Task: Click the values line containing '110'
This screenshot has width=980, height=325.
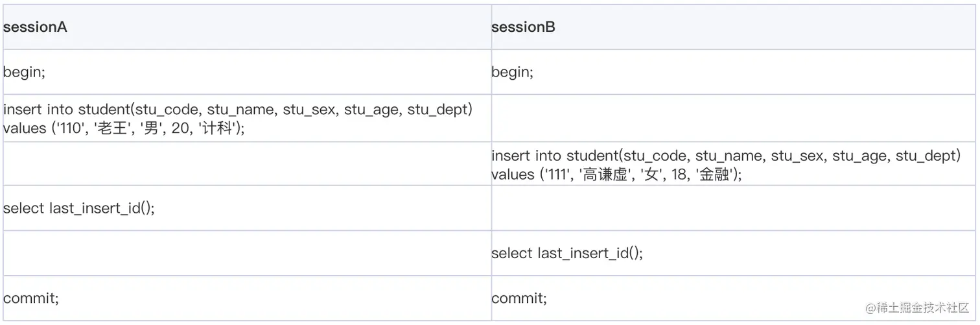Action: tap(124, 128)
